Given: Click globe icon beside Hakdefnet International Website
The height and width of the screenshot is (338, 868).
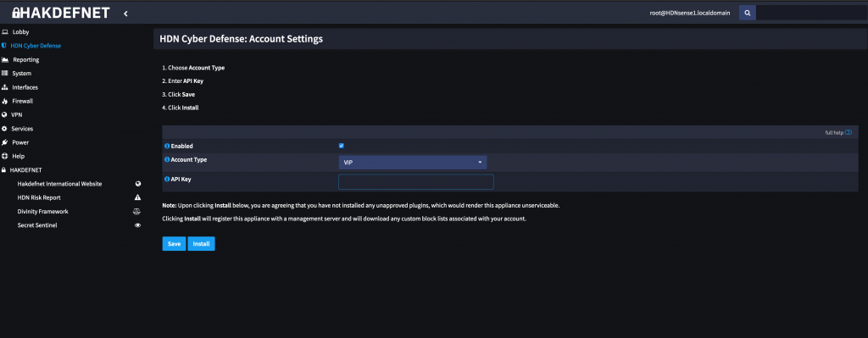Looking at the screenshot, I should click(138, 184).
